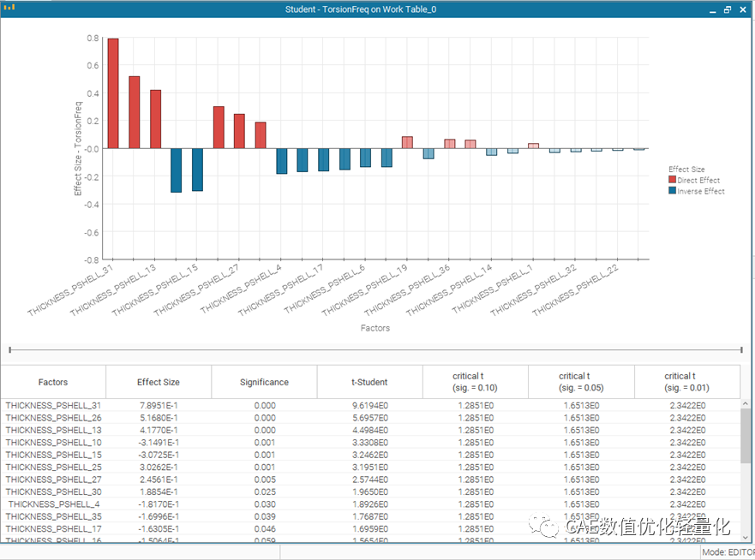Select row THICKNESS_PSHELL_25 in table
The height and width of the screenshot is (560, 755).
pos(370,468)
